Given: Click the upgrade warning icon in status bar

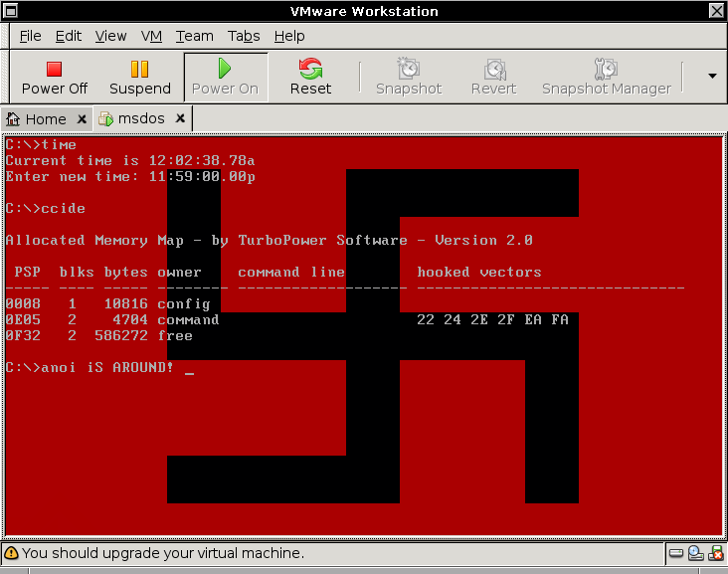Looking at the screenshot, I should [11, 553].
